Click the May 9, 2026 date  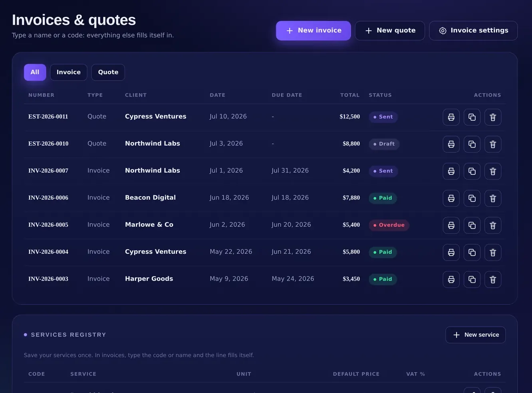point(229,279)
